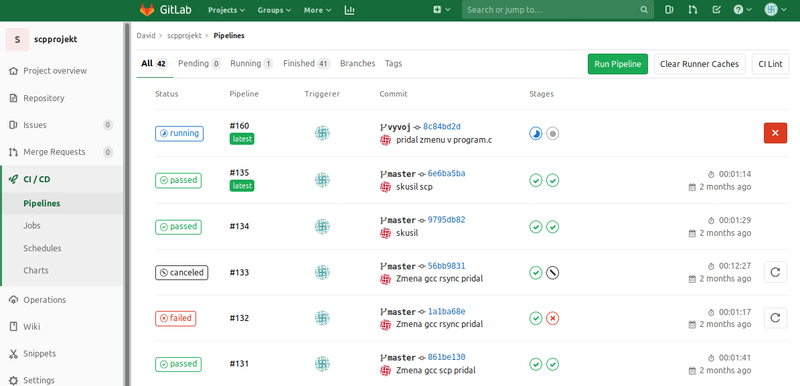This screenshot has width=800, height=386.
Task: Switch to the Tags tab
Action: 393,64
